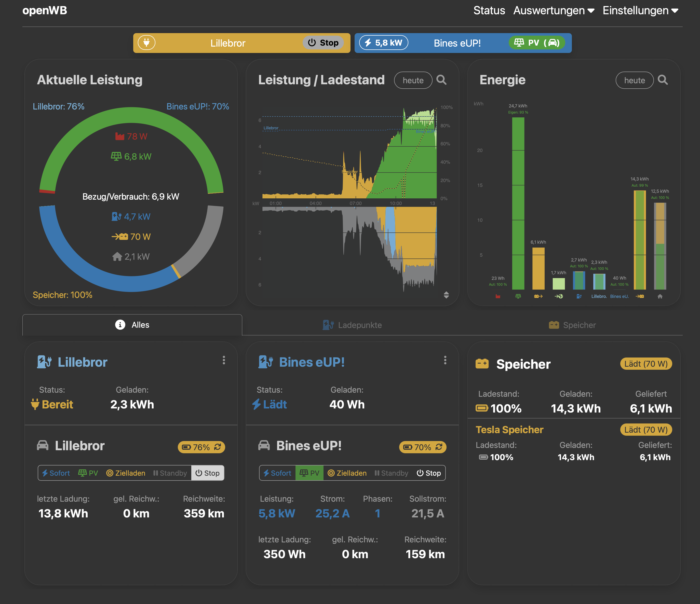
Task: Click the tall green PV energy bar
Action: tap(518, 203)
